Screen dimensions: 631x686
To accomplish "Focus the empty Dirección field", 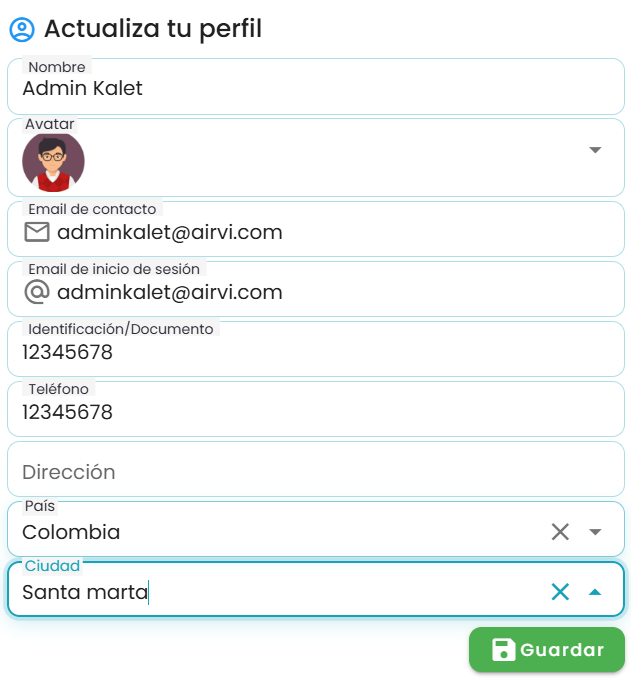I will (x=316, y=469).
